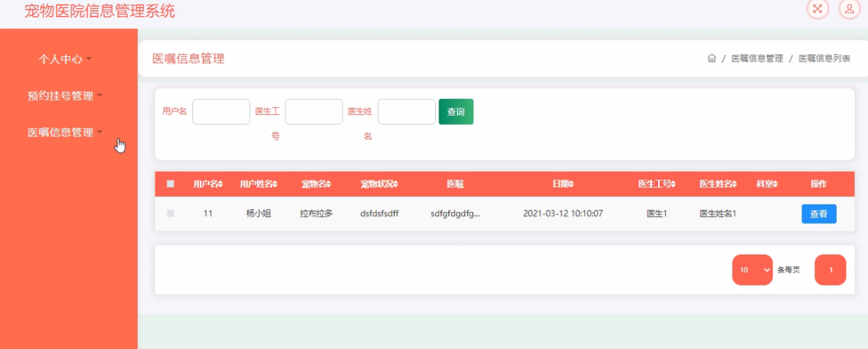The width and height of the screenshot is (868, 349).
Task: Select the 拉布拉多 pet name cell
Action: (x=316, y=214)
